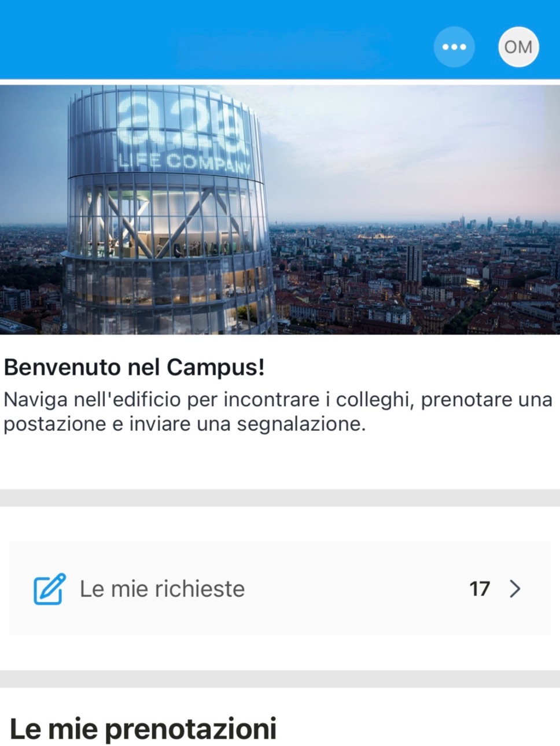Click the gray divider above Le mie prenotazioni
560x746 pixels.
click(280, 679)
